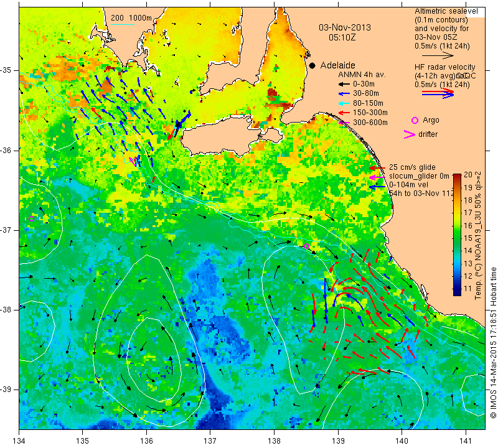This screenshot has height=448, width=498.
Task: Click the latitude axis label -38
Action: point(6,310)
